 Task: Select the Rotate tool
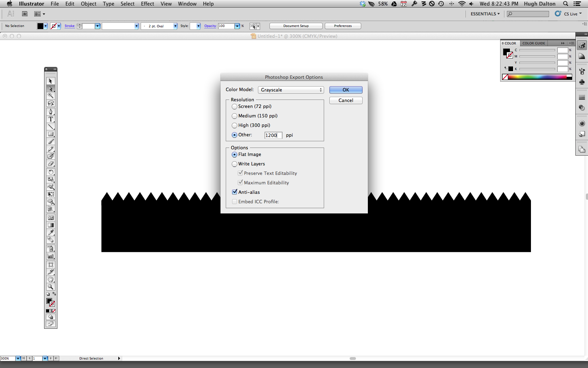coord(51,172)
